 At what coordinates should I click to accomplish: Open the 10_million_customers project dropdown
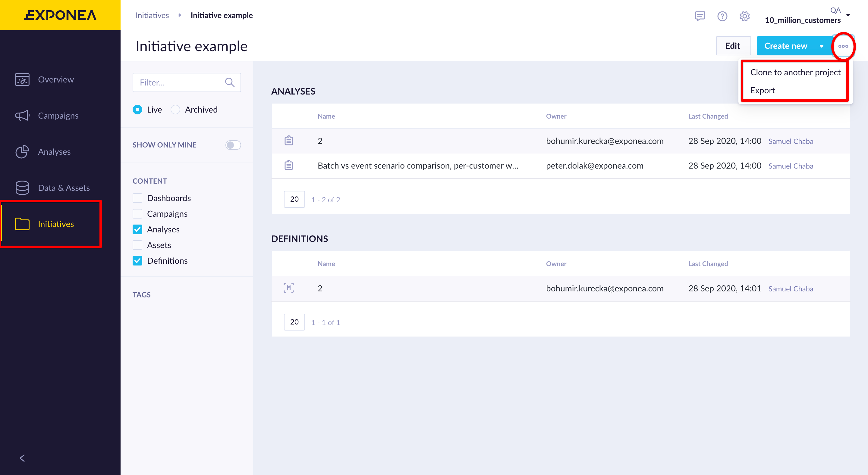848,15
